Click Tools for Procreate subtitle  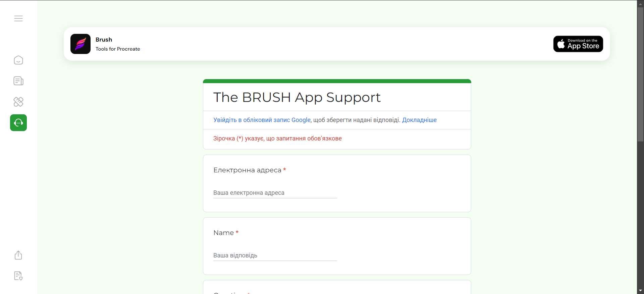[x=118, y=49]
